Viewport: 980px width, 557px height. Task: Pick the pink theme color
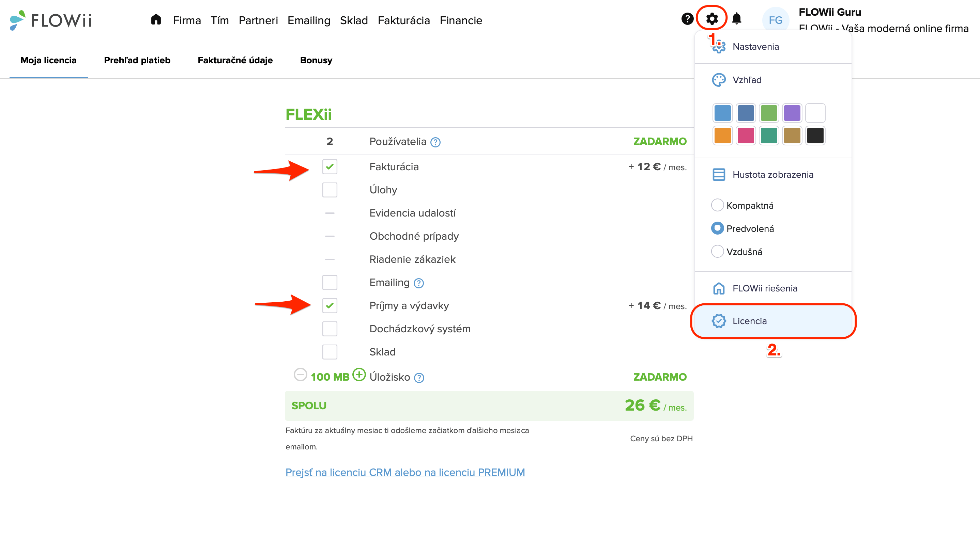(746, 136)
